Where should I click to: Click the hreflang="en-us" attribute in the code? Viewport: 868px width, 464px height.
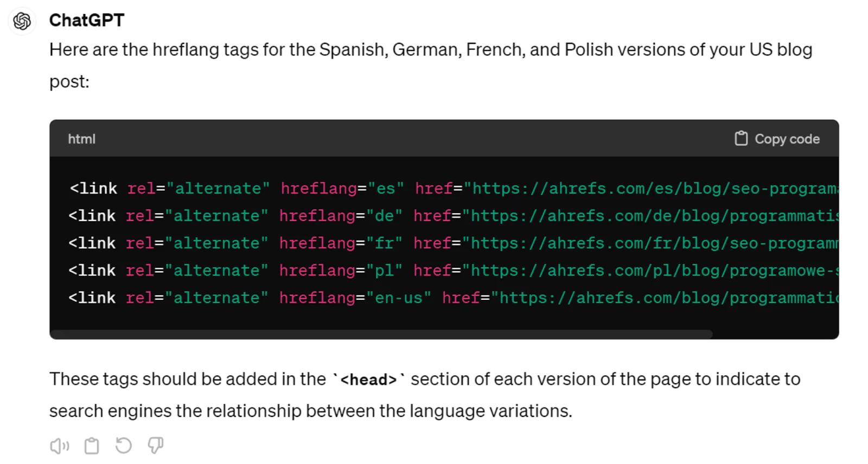pos(355,298)
